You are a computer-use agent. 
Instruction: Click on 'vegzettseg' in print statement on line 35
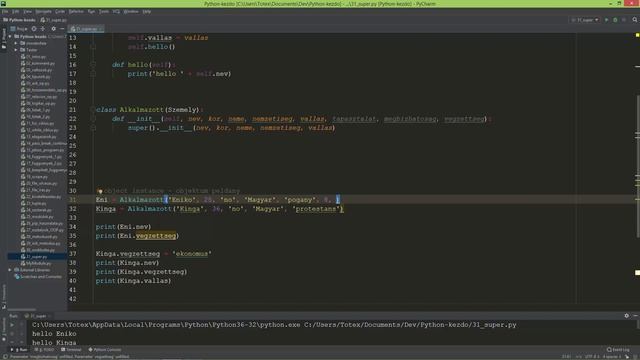point(156,236)
